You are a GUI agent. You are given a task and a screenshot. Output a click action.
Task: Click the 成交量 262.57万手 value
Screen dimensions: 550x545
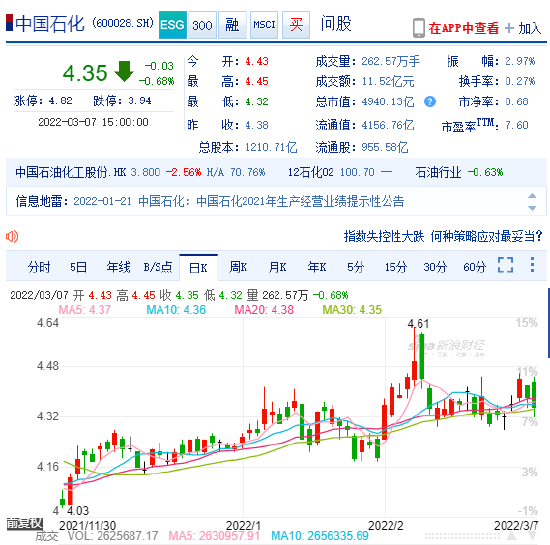click(x=390, y=62)
